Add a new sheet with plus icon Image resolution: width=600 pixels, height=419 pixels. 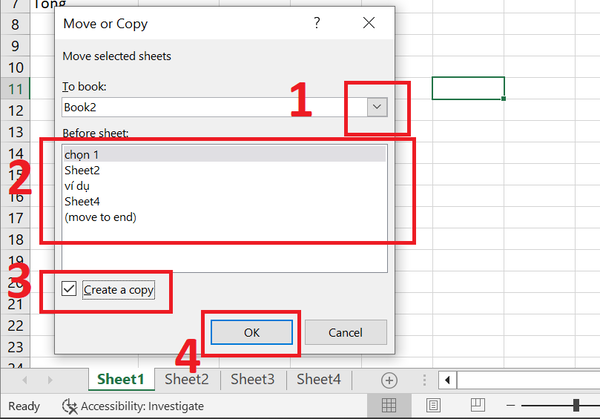(x=389, y=380)
